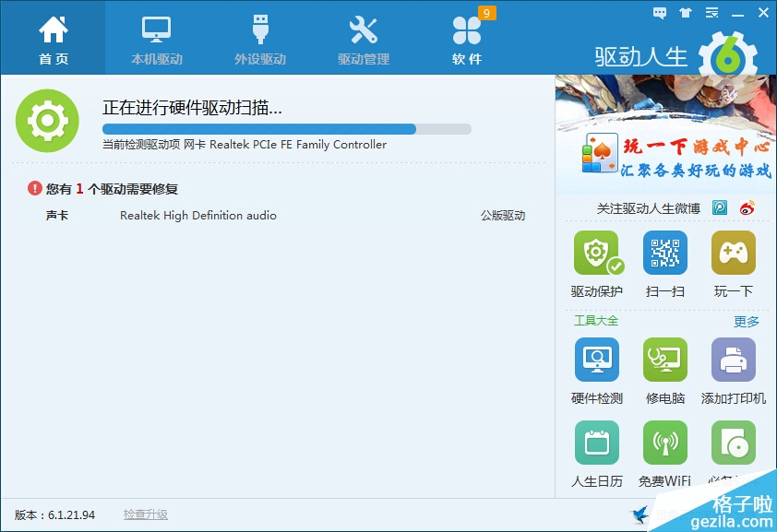Open the 驱动管理 tab
Image resolution: width=777 pixels, height=532 pixels.
364,41
